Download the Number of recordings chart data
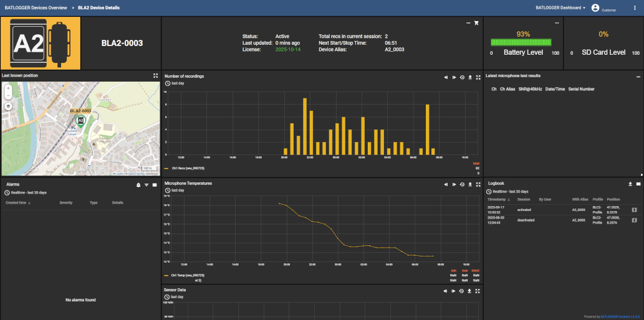The width and height of the screenshot is (644, 320). tap(469, 77)
